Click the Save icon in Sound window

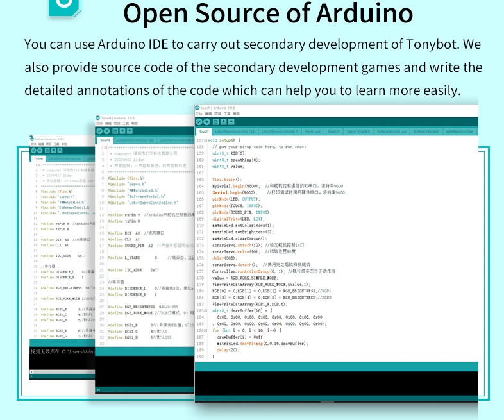(129, 131)
